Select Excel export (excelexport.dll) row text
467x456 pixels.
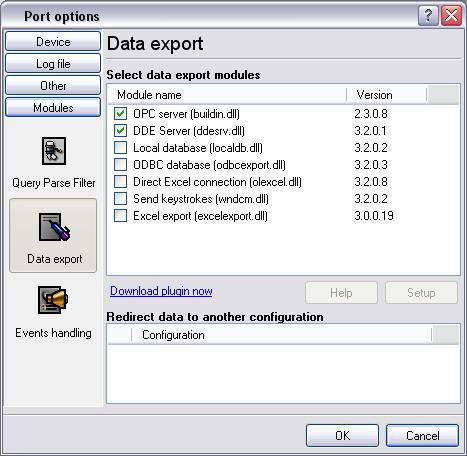pyautogui.click(x=200, y=216)
